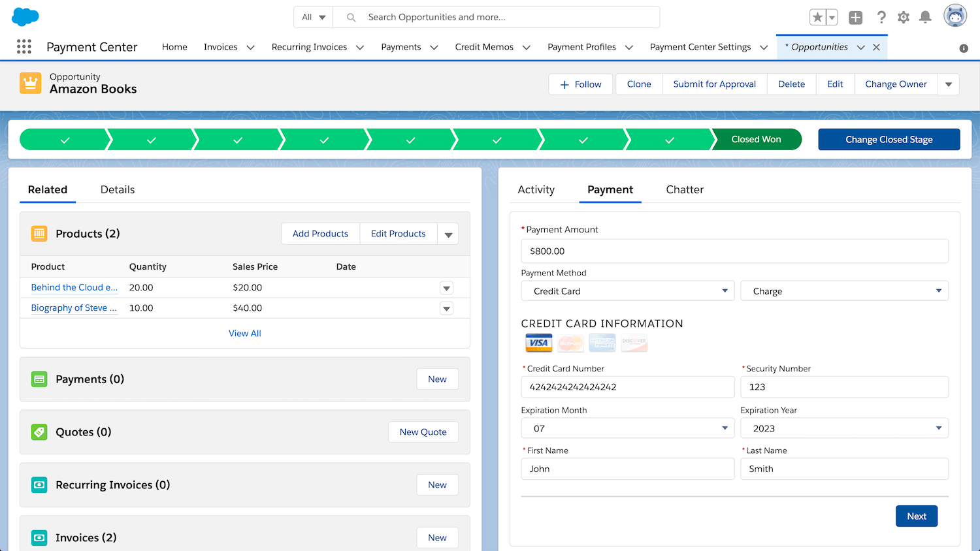The height and width of the screenshot is (551, 980).
Task: Click the Payment Amount input field
Action: [734, 251]
